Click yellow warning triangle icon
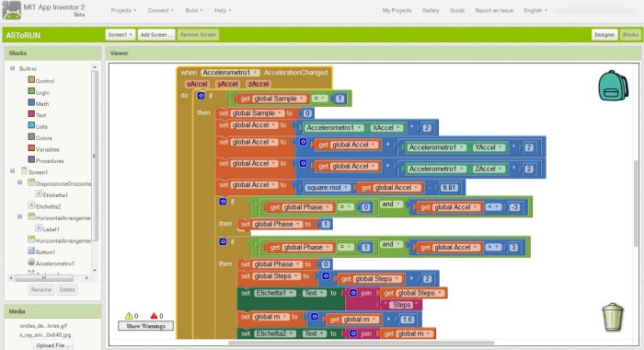The image size is (644, 350). pyautogui.click(x=129, y=315)
